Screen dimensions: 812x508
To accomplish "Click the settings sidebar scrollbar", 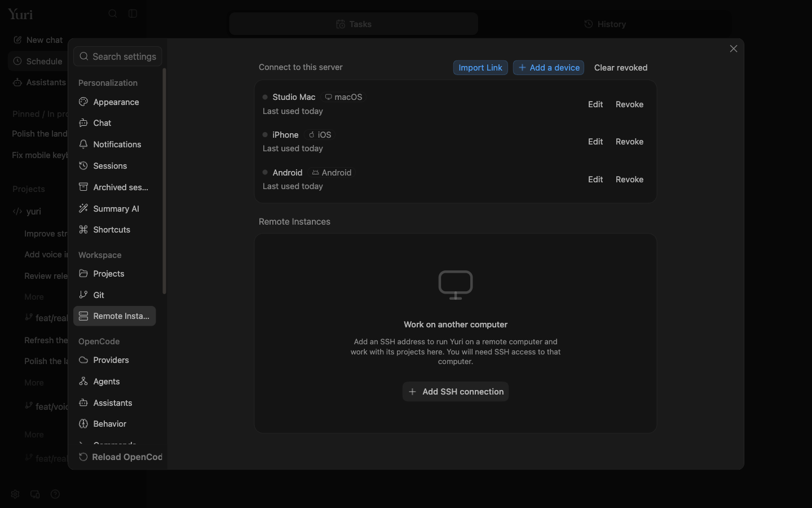I will (x=164, y=181).
